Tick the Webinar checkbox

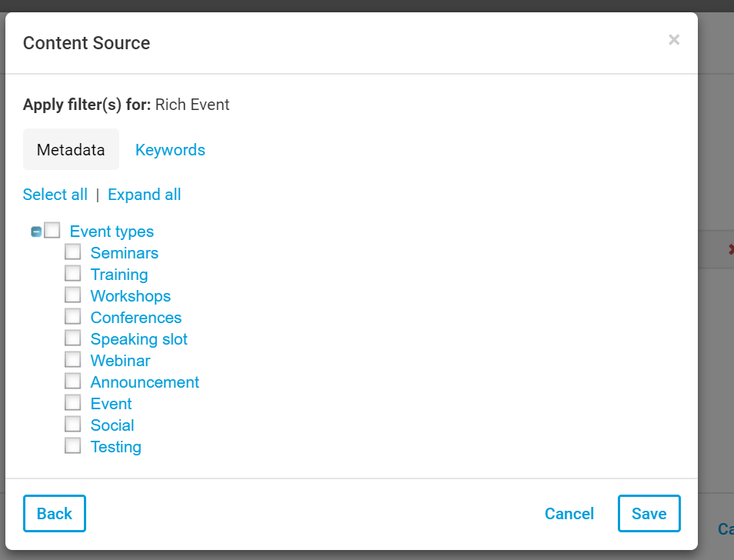click(73, 360)
